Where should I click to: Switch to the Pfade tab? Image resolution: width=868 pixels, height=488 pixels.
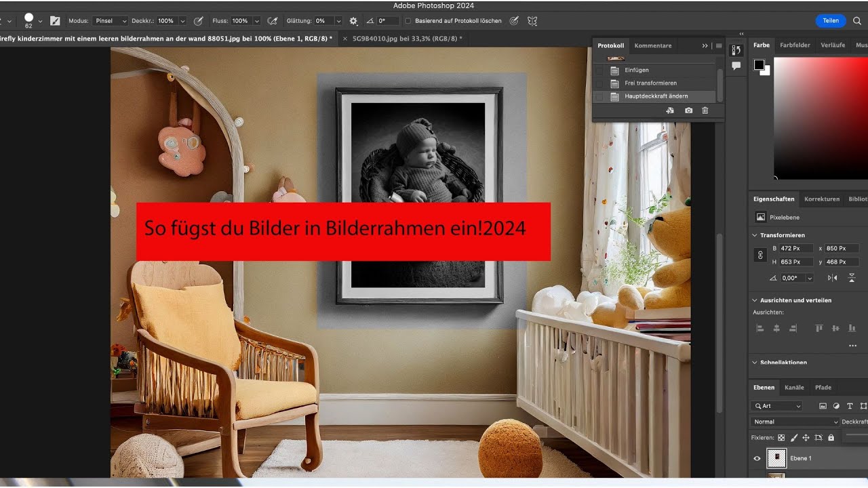(823, 388)
